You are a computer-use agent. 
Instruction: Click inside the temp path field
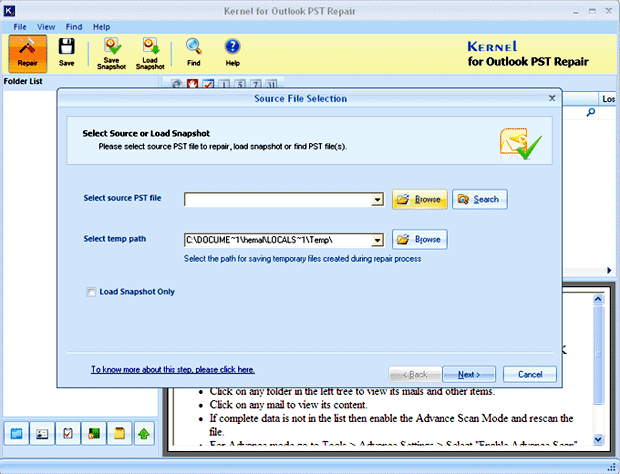pyautogui.click(x=278, y=240)
